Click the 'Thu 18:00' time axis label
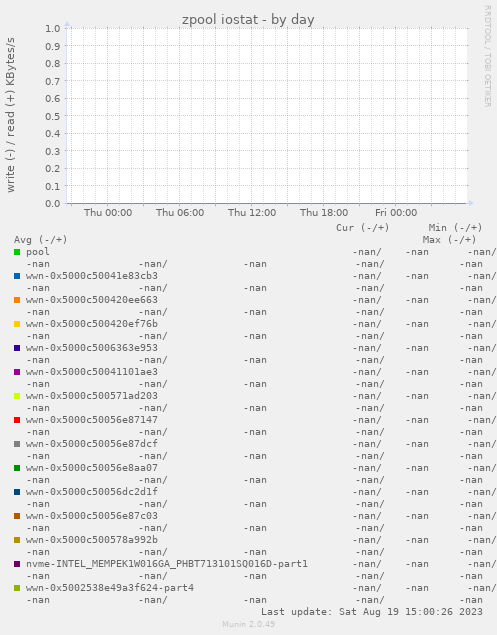497x635 pixels. click(x=324, y=213)
